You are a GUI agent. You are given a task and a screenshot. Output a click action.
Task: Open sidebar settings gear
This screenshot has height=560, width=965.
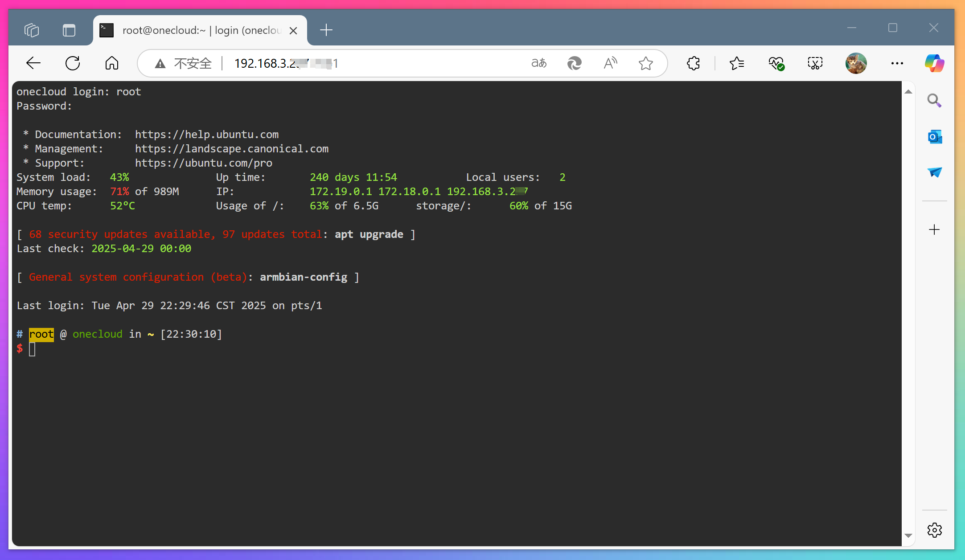934,530
